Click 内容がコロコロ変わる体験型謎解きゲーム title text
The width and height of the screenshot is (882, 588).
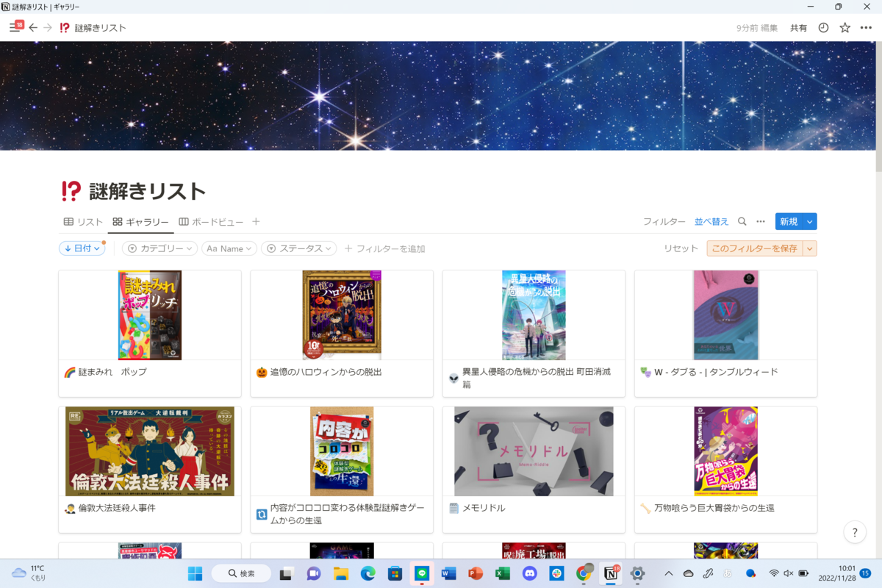click(348, 514)
